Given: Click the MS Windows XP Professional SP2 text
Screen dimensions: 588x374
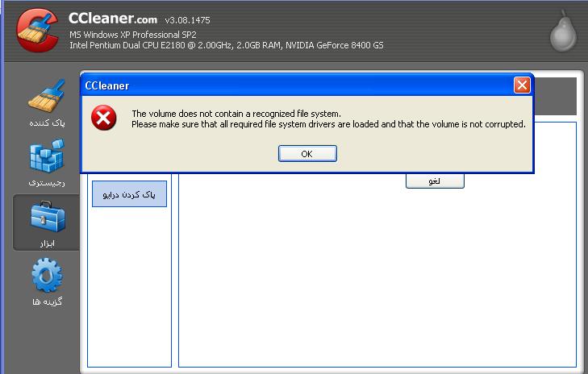Looking at the screenshot, I should pyautogui.click(x=133, y=35).
